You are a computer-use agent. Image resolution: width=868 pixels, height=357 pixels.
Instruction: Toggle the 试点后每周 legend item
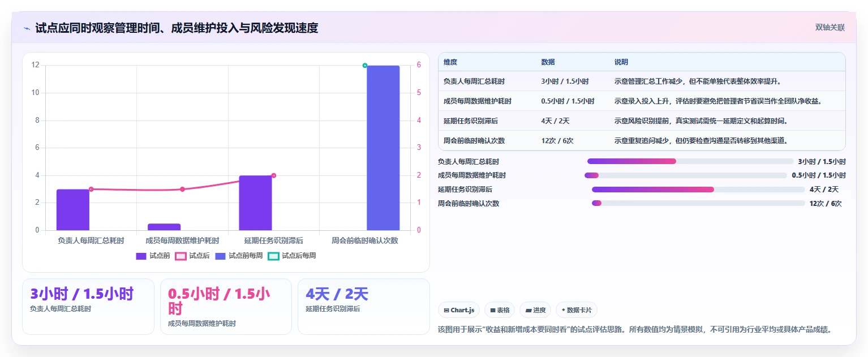click(292, 256)
